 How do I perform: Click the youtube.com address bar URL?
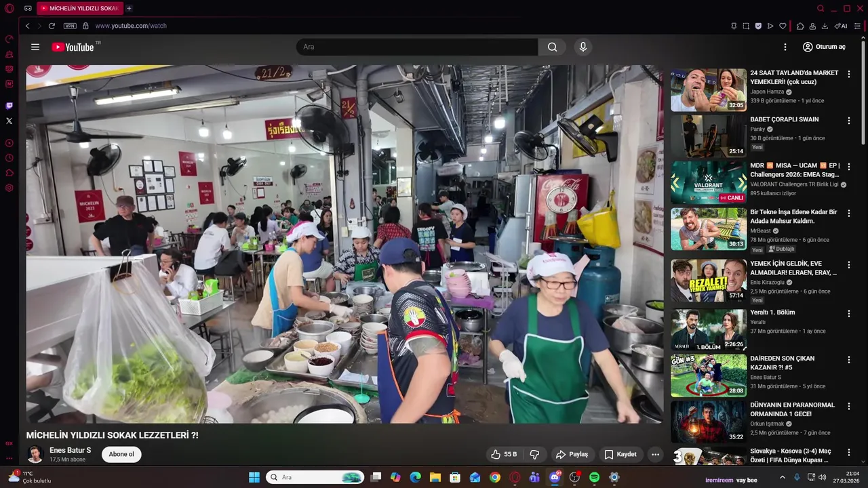131,26
